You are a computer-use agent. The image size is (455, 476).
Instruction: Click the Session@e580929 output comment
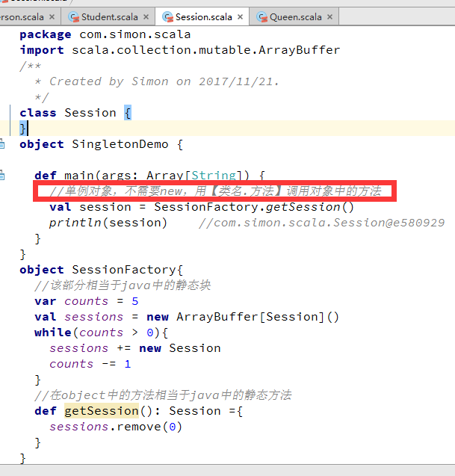(322, 223)
